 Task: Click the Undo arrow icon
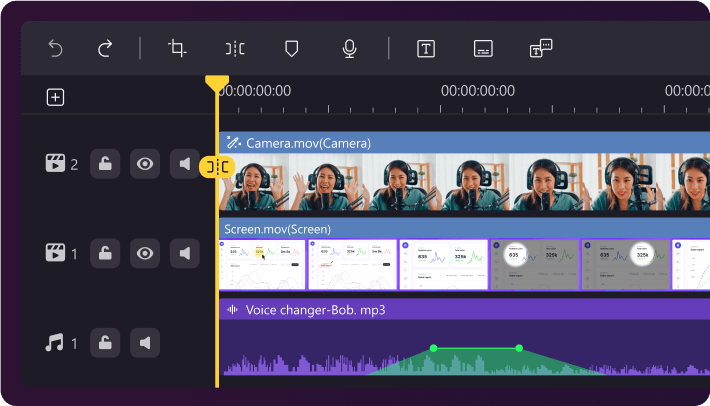[56, 48]
